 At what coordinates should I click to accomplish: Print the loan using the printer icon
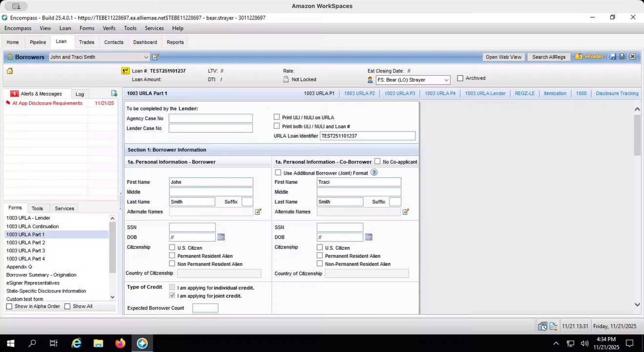tap(622, 57)
